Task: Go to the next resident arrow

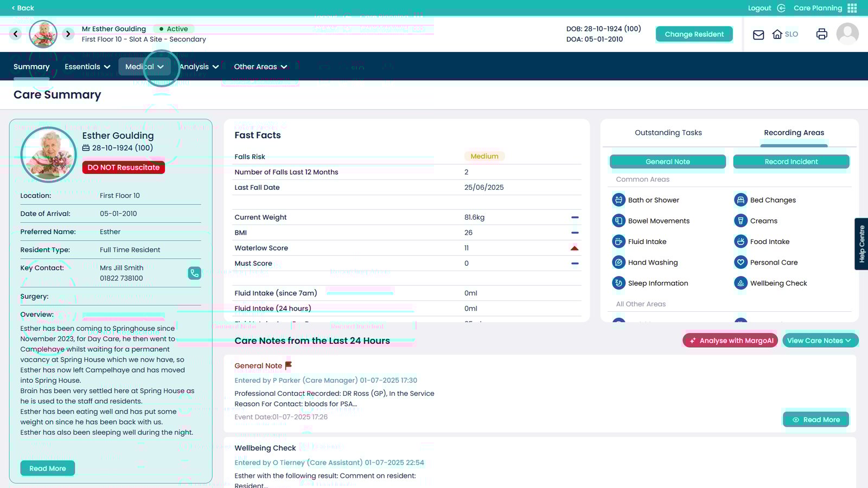Action: point(68,34)
